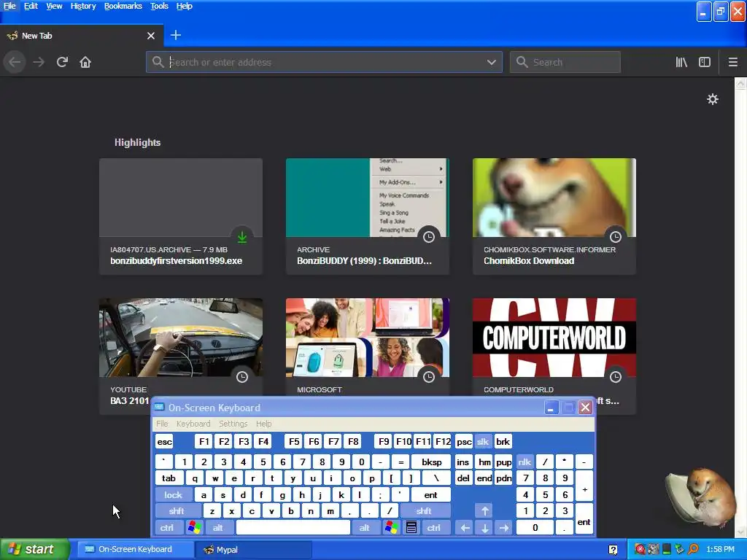747x560 pixels.
Task: Switch to Mypal in the taskbar
Action: point(253,550)
